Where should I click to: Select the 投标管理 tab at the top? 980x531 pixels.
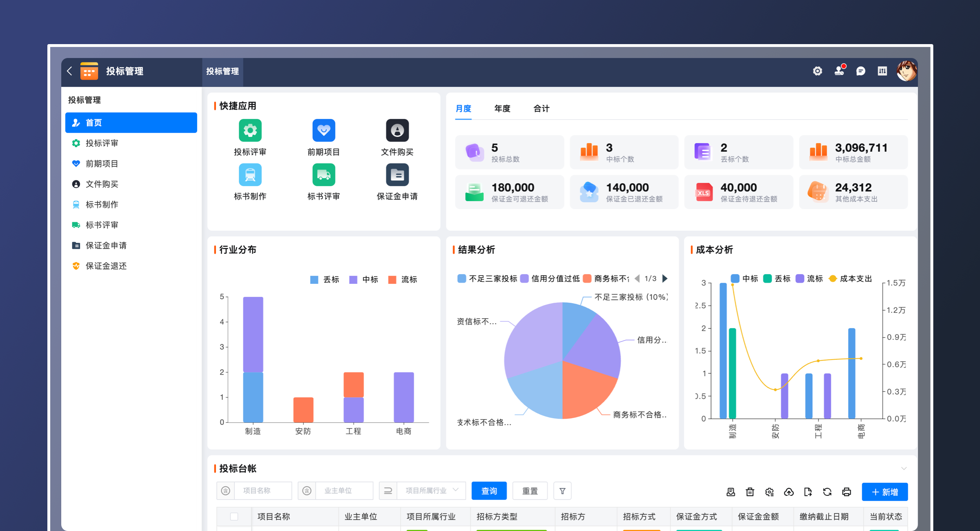pyautogui.click(x=223, y=71)
